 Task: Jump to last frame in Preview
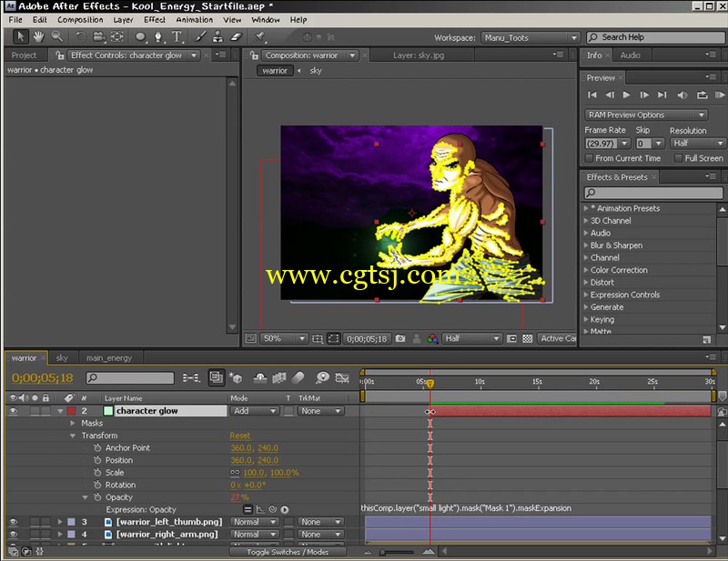[x=662, y=95]
